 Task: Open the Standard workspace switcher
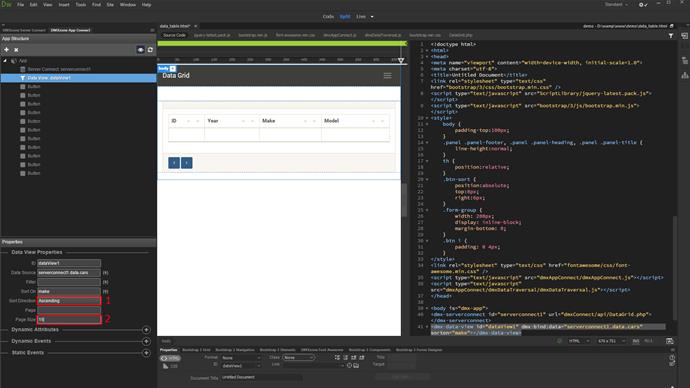[616, 5]
